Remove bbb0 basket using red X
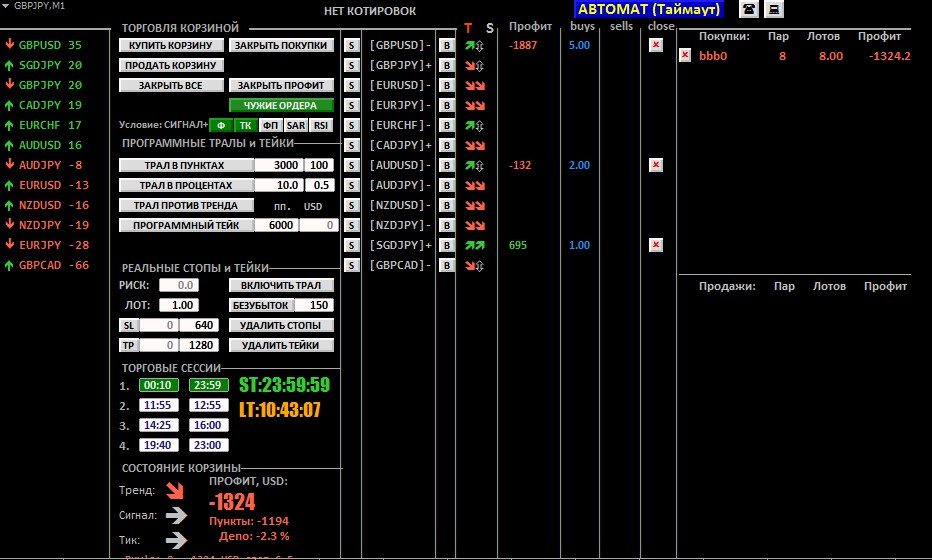Image resolution: width=932 pixels, height=560 pixels. pos(685,56)
